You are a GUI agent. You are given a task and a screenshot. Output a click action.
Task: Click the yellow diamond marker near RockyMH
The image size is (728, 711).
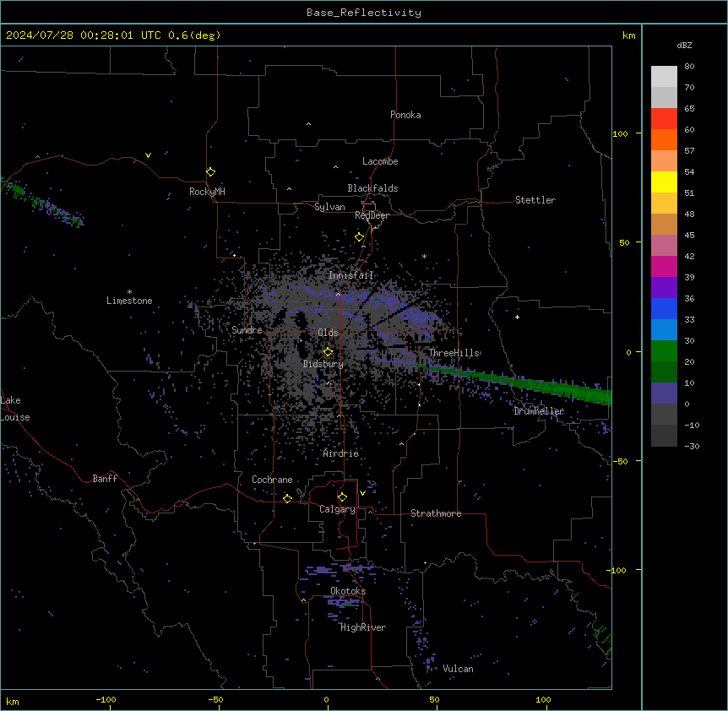[211, 172]
